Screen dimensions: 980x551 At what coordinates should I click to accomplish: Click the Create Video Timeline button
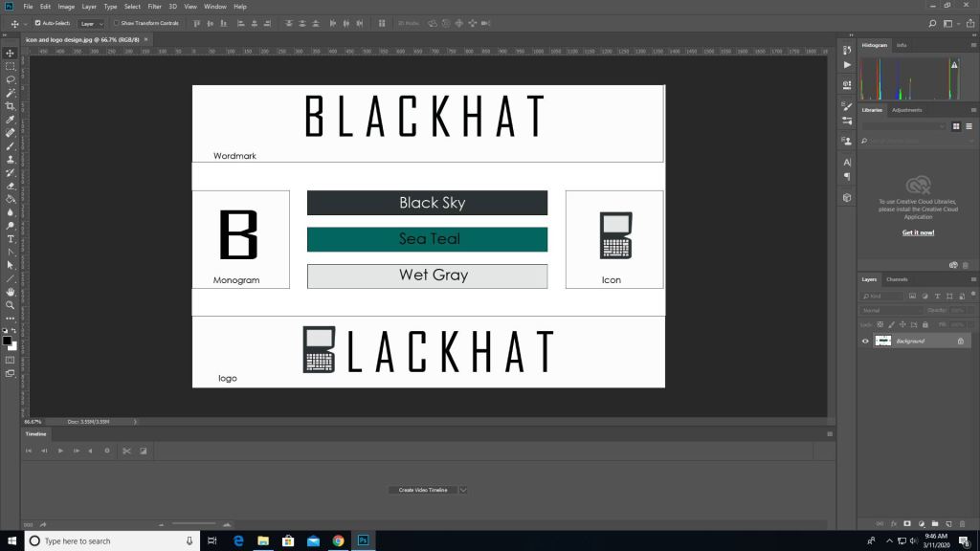422,490
